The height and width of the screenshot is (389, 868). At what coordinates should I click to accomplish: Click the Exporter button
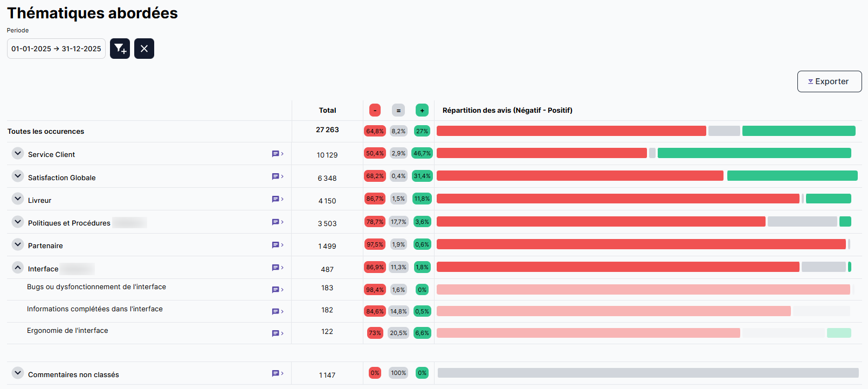(x=829, y=81)
